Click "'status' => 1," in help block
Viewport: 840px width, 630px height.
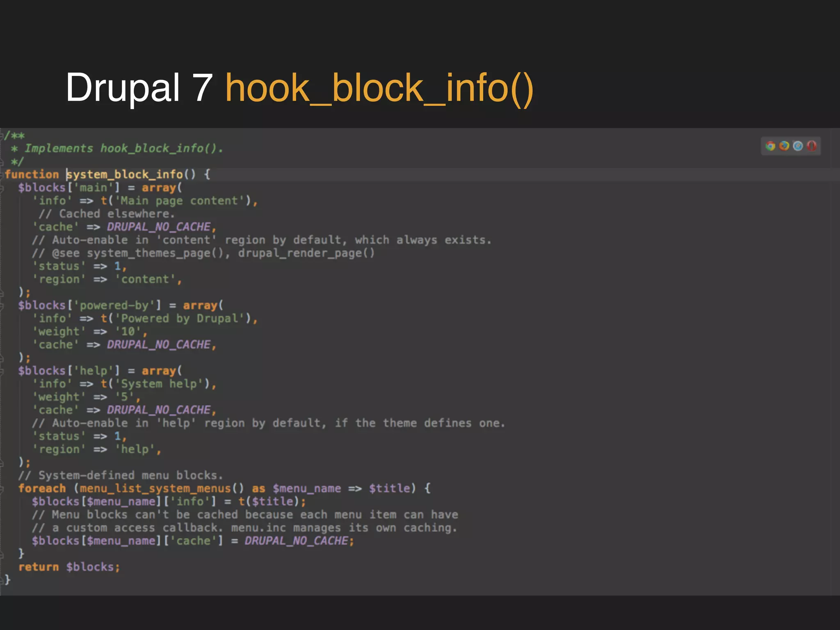click(79, 437)
